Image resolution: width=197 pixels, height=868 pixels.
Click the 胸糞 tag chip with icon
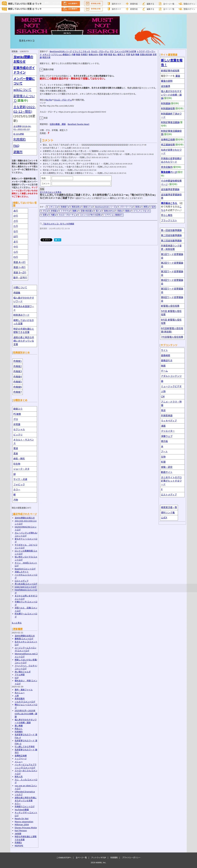pos(73,211)
